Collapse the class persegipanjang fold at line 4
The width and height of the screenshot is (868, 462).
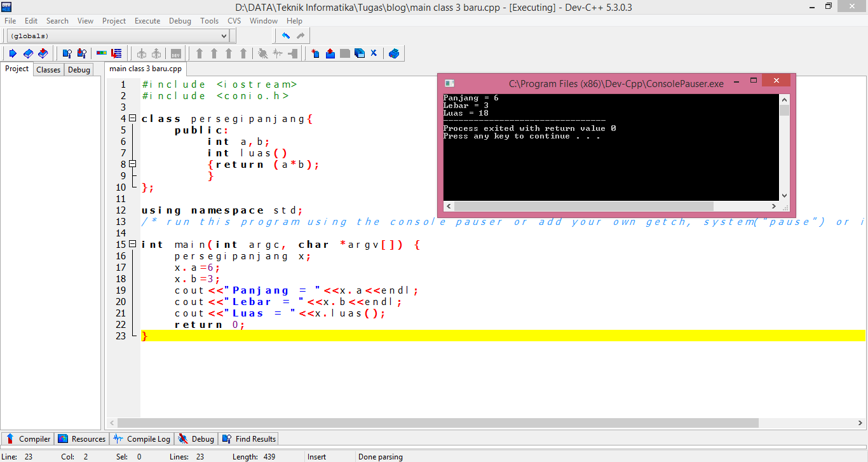click(133, 118)
